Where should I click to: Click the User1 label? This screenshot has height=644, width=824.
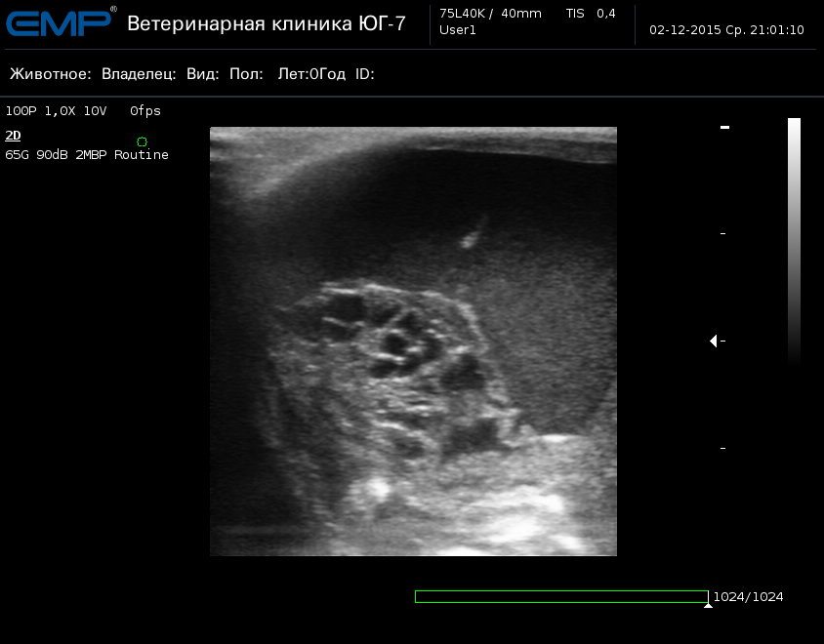pyautogui.click(x=458, y=30)
